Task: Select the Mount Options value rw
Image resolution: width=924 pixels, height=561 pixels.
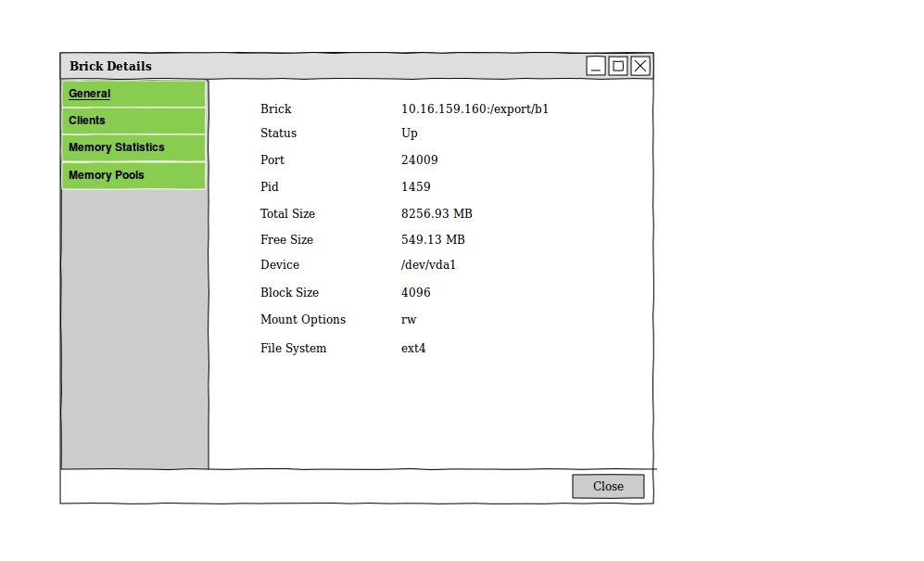Action: point(409,319)
